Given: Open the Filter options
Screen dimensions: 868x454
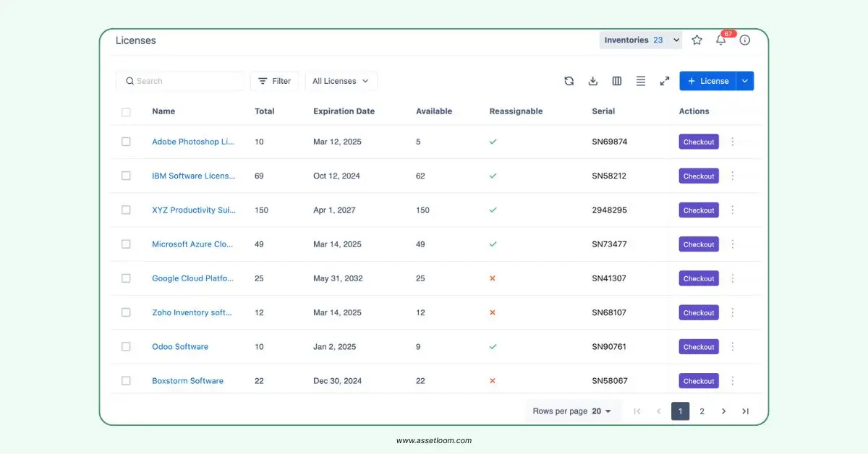Looking at the screenshot, I should point(274,80).
